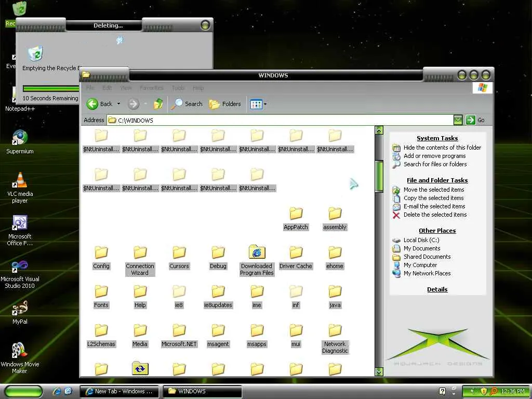
Task: Expand the Address bar dropdown
Action: 458,120
